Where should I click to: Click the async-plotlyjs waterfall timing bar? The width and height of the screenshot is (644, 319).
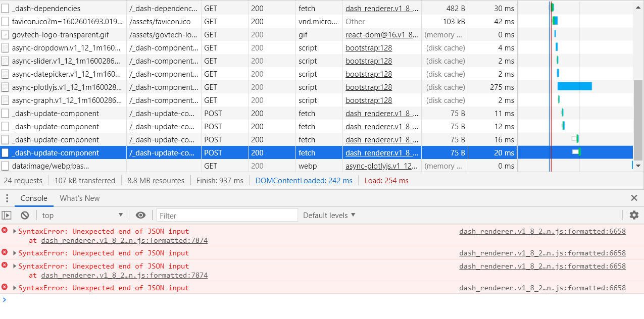pos(574,86)
